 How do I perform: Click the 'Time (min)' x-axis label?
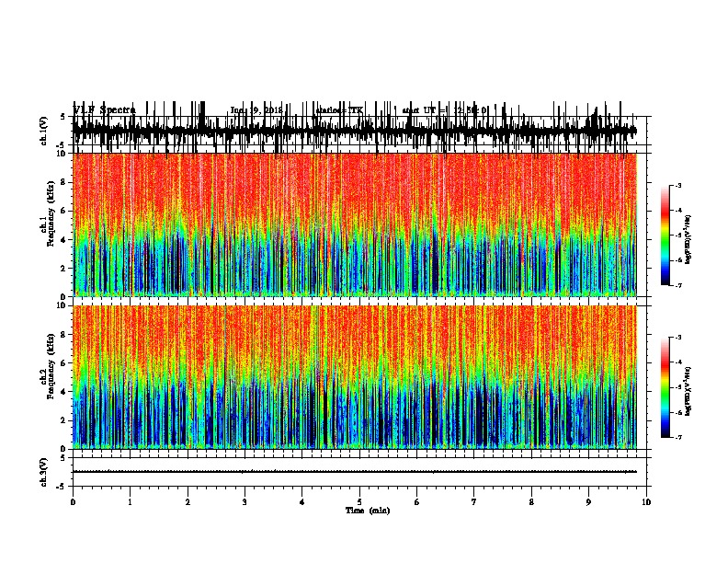(368, 511)
